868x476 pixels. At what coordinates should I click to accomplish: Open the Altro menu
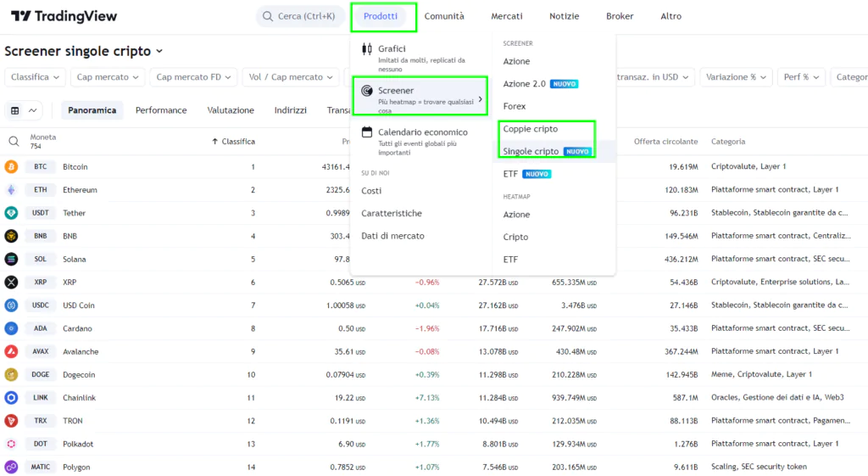(x=671, y=16)
